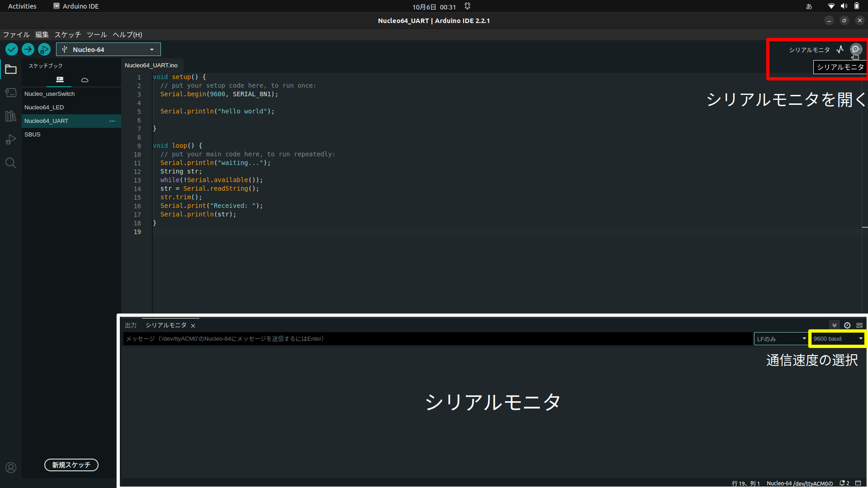Open the ヘルプ(H) menu

[x=127, y=35]
